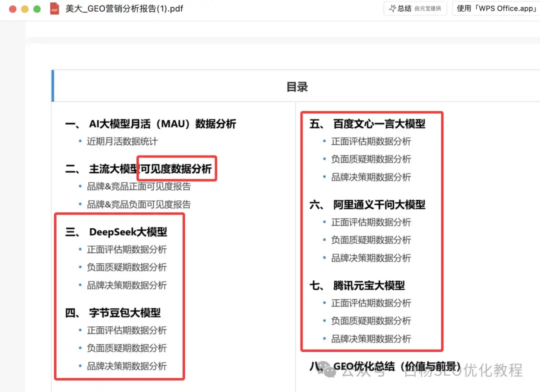Click 正面评估期数据分析 under 字节豆包大模型
This screenshot has width=540, height=392.
coord(126,330)
